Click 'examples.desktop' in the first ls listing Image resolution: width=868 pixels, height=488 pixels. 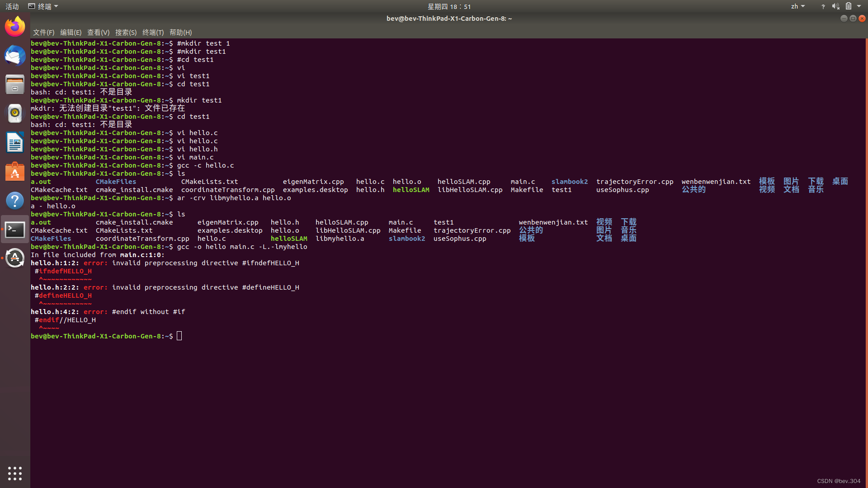[x=315, y=190]
